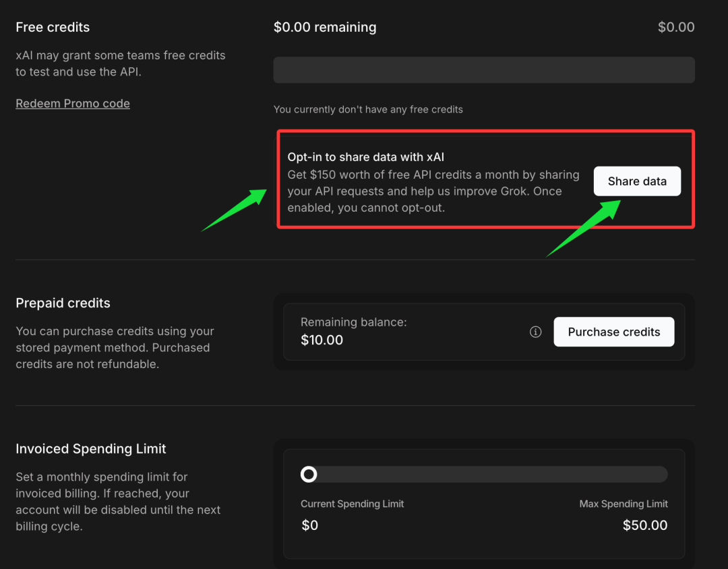This screenshot has width=728, height=569.
Task: Click the 'Invoiced Spending Limit' heading
Action: coord(90,449)
